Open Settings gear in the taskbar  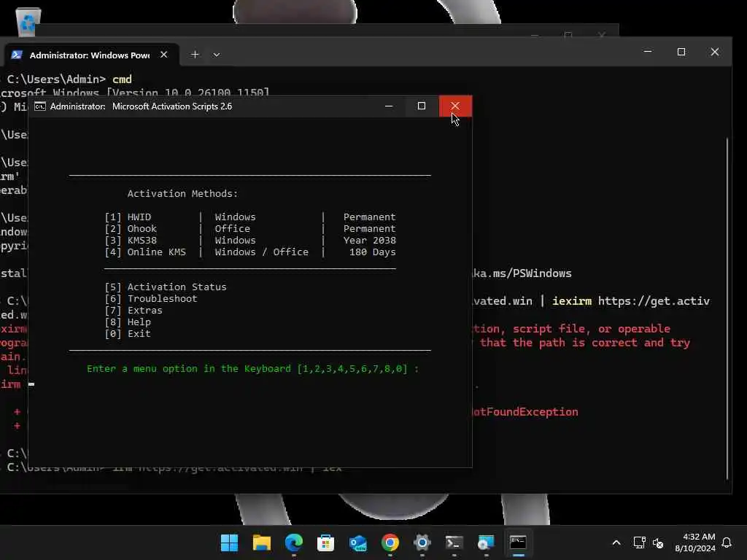pos(422,542)
